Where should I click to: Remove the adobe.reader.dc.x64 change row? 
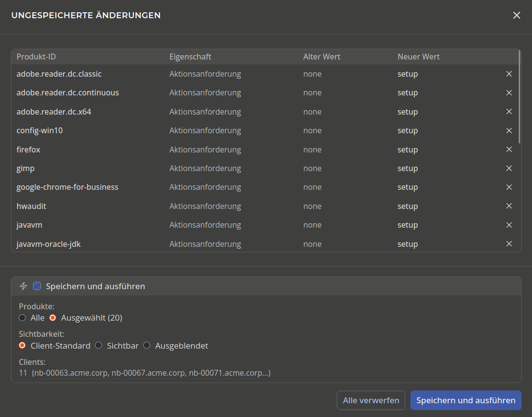(x=509, y=112)
